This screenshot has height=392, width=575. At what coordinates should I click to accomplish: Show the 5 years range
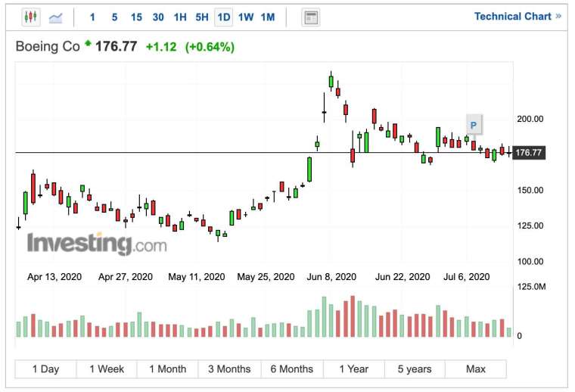point(415,369)
